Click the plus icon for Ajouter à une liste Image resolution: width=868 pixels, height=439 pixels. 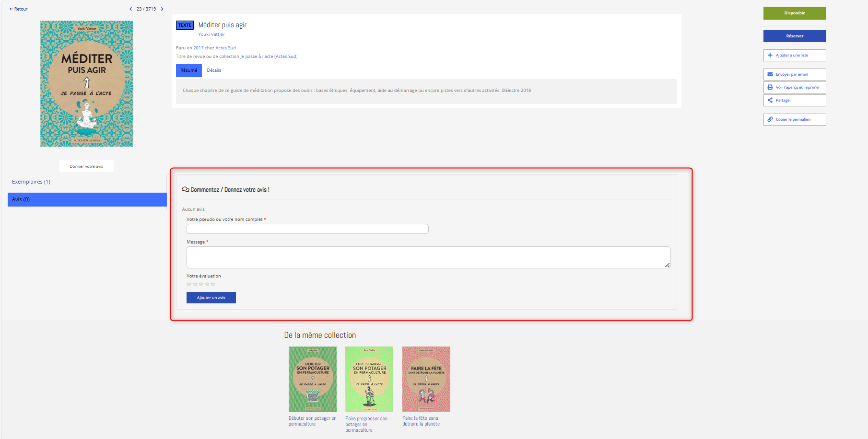[x=770, y=55]
